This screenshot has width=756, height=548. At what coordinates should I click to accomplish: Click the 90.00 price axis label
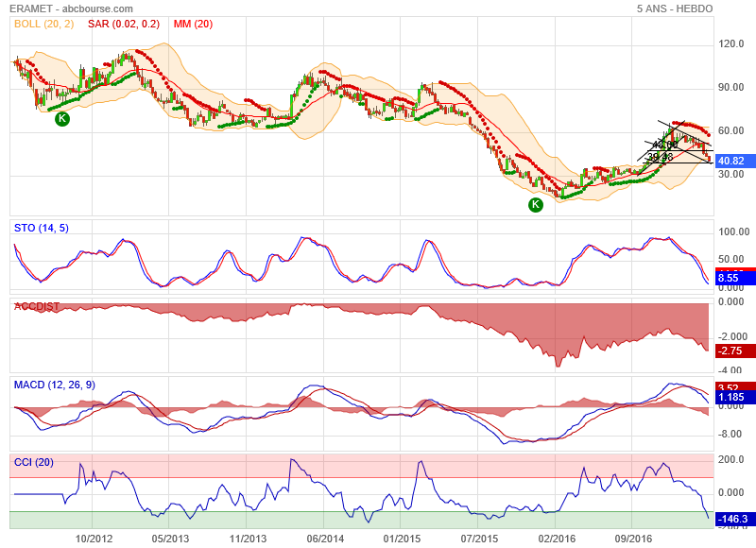point(730,87)
